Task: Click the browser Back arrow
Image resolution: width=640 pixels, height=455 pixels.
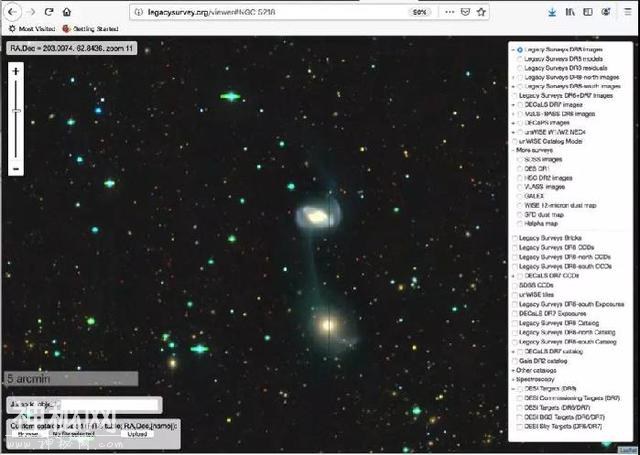Action: coord(11,11)
